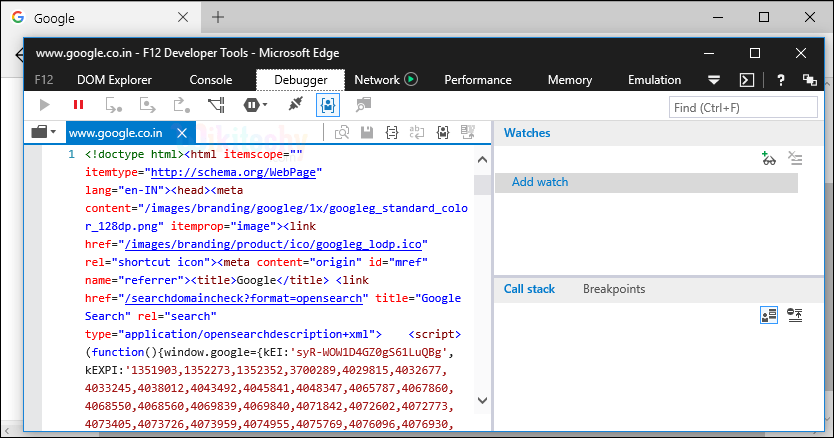The width and height of the screenshot is (834, 438).
Task: Open the Network tab
Action: [377, 80]
